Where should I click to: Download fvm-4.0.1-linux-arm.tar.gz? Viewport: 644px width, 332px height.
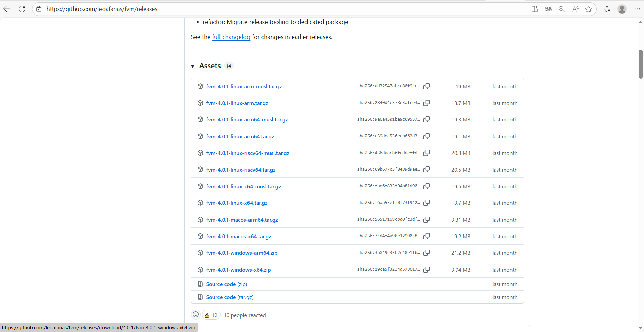tap(237, 103)
